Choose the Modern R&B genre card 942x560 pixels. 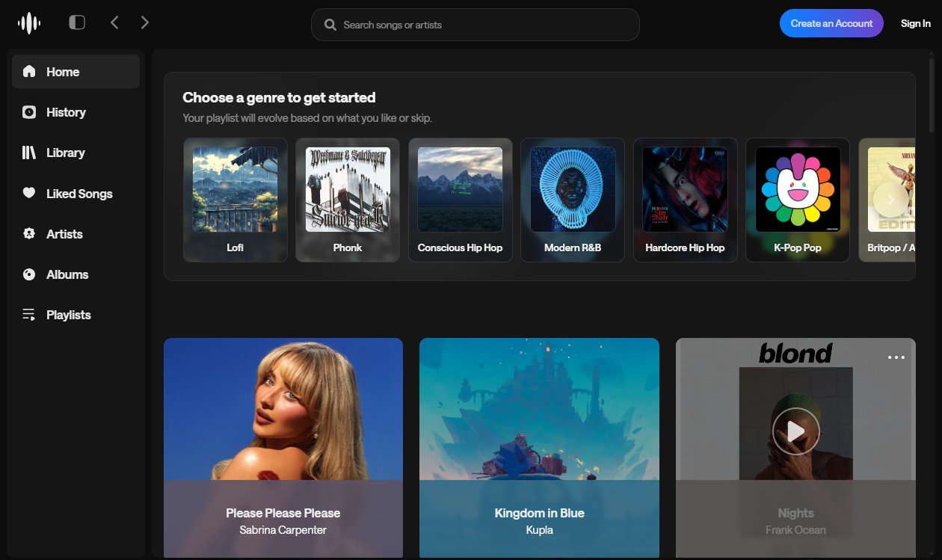(x=572, y=200)
